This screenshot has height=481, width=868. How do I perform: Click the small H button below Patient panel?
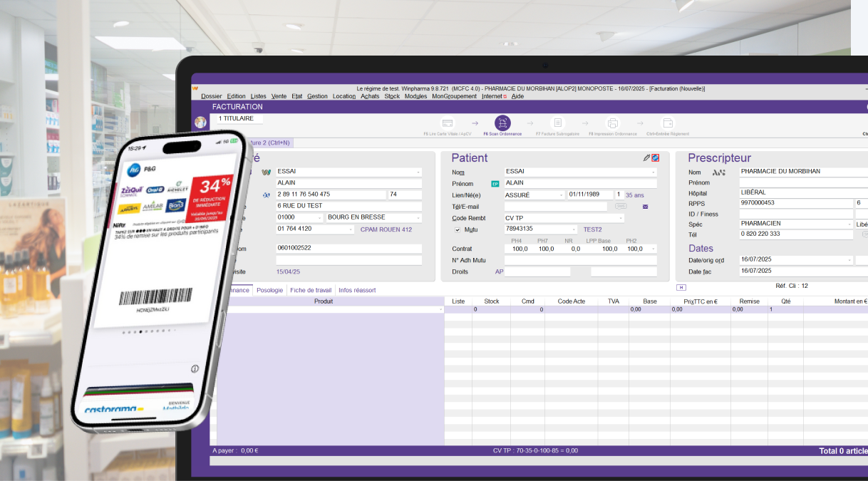[681, 287]
